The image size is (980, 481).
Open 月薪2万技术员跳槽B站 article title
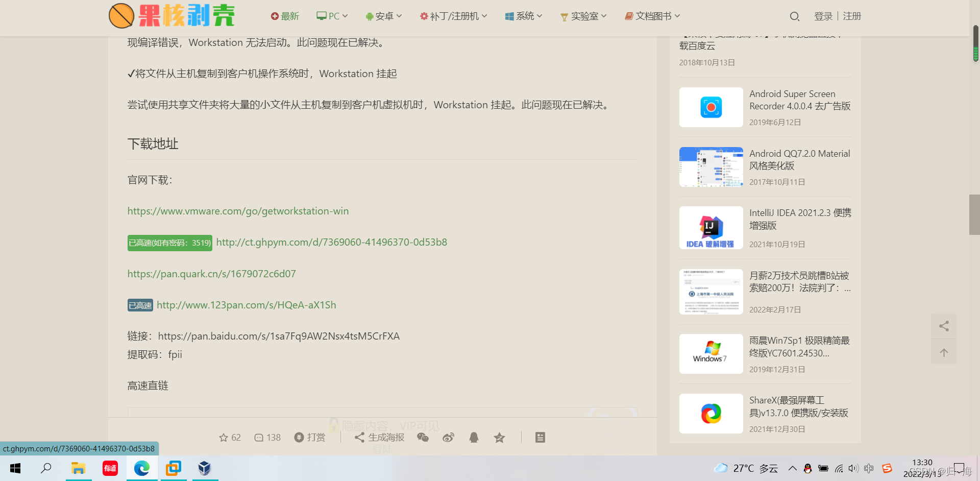coord(799,281)
